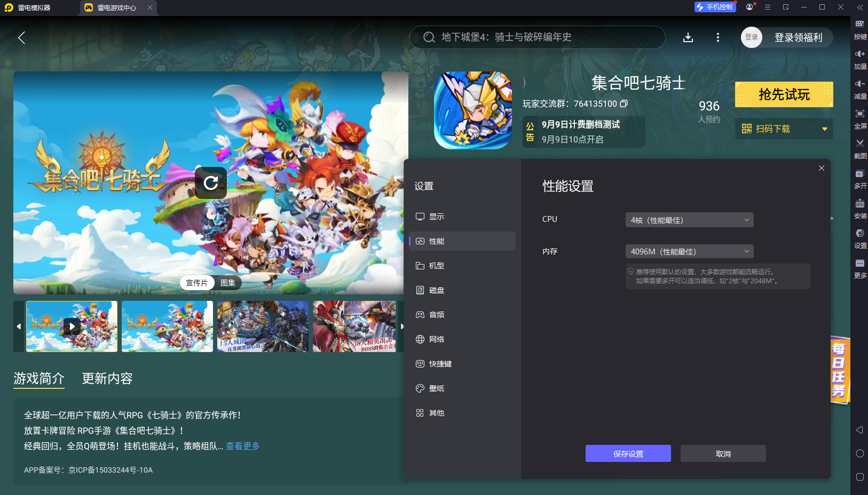Screen dimensions: 868x495
Task: Select 壁纸 in settings menu
Action: coord(462,388)
